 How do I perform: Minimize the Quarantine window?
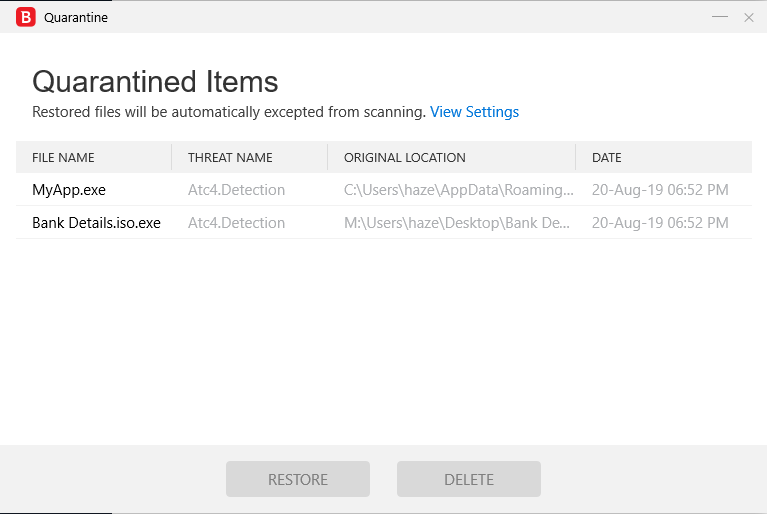[720, 17]
